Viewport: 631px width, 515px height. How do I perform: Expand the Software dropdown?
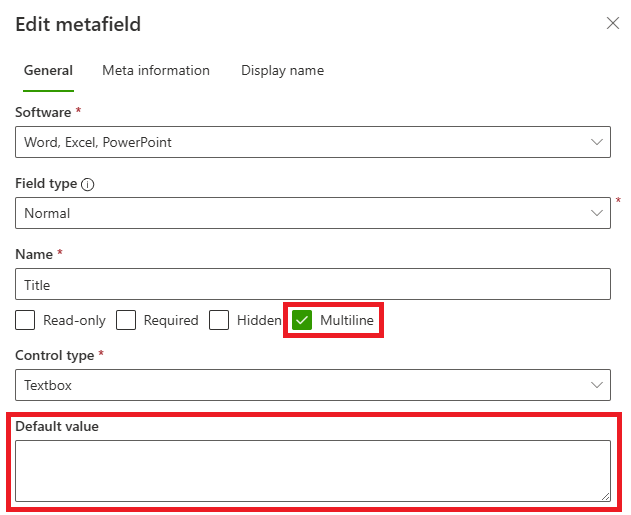(x=300, y=142)
